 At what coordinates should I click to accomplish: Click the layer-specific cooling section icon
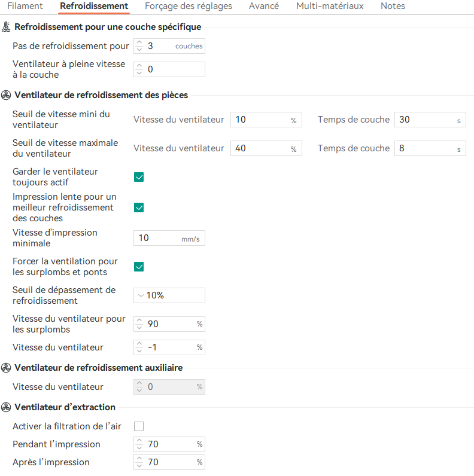(7, 27)
